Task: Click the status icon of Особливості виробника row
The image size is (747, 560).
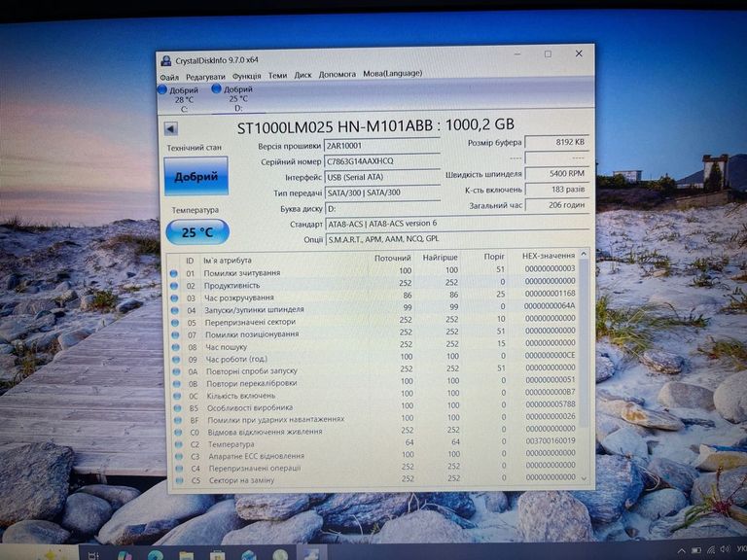Action: point(178,408)
